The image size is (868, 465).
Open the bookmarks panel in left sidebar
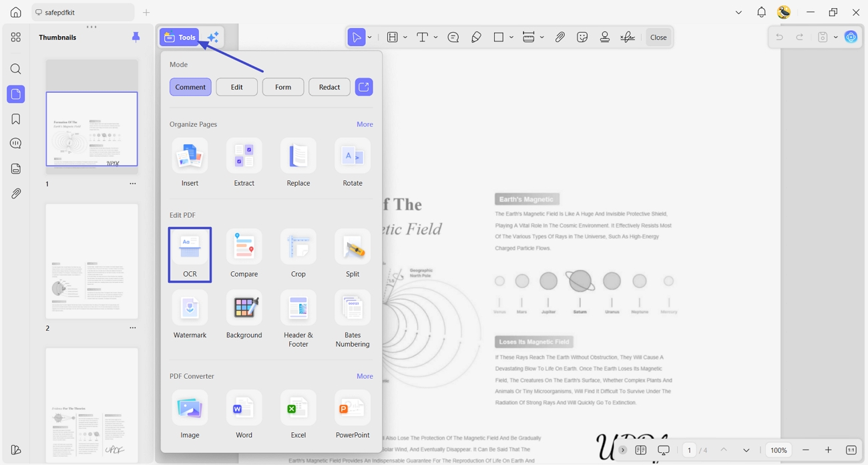coord(16,119)
